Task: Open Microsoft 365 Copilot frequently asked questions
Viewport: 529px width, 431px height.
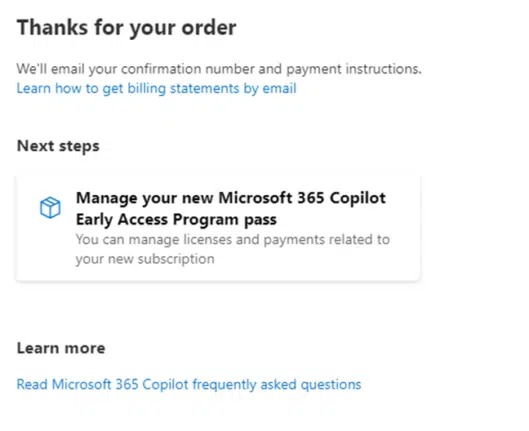Action: coord(189,384)
